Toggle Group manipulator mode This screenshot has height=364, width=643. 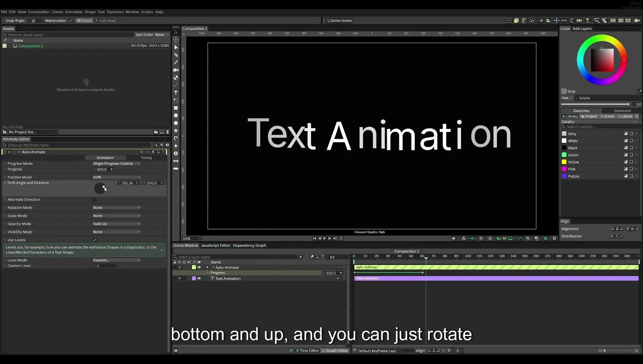pyautogui.click(x=84, y=21)
